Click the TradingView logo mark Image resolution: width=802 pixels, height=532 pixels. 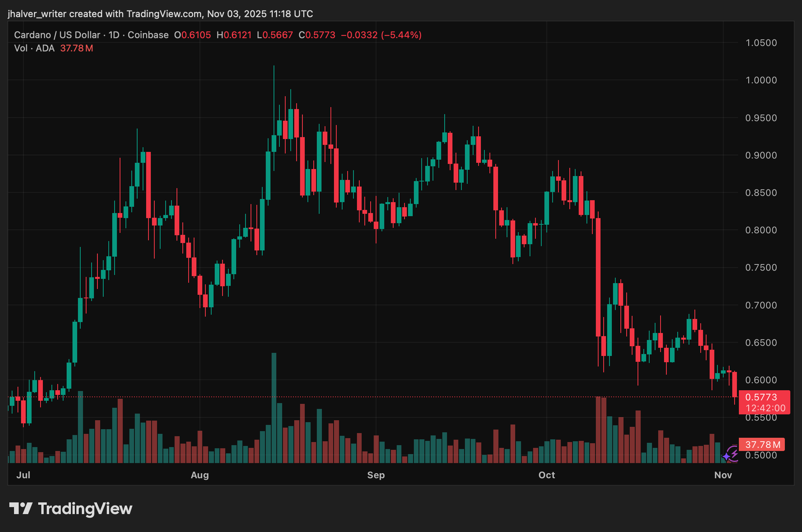click(21, 509)
